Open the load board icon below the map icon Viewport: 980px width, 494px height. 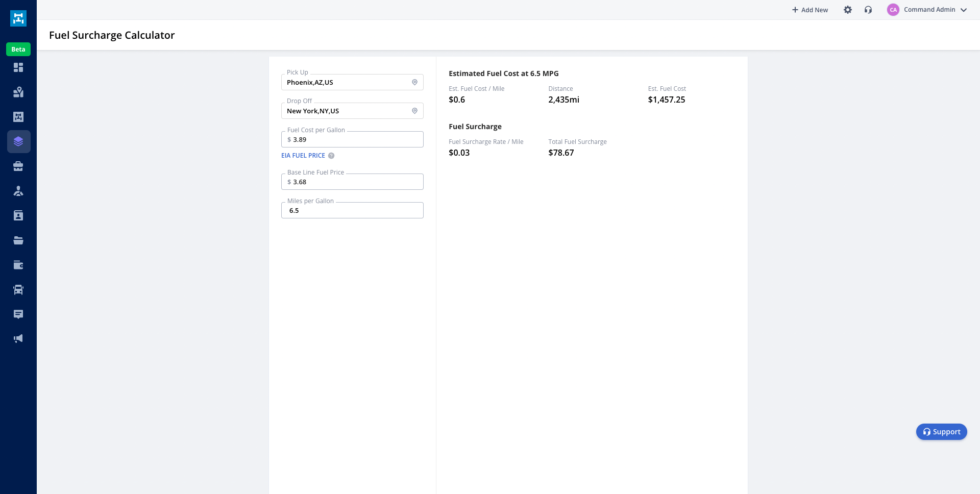18,117
